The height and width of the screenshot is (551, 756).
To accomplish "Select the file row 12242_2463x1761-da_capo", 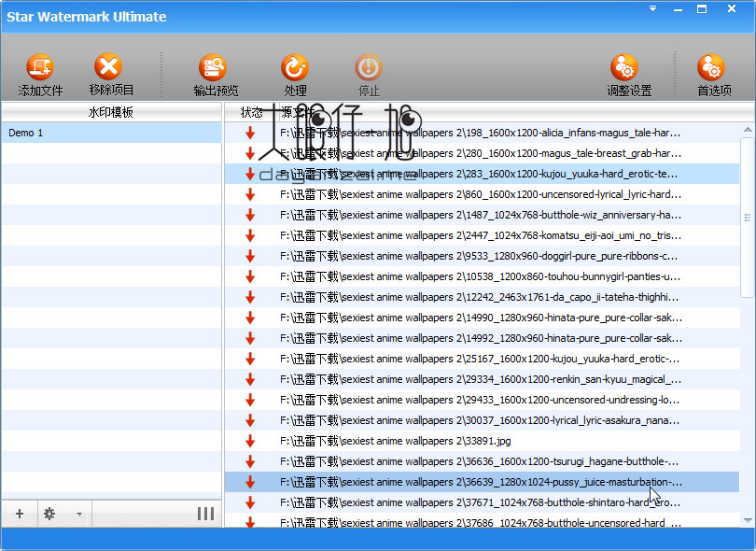I will point(482,297).
